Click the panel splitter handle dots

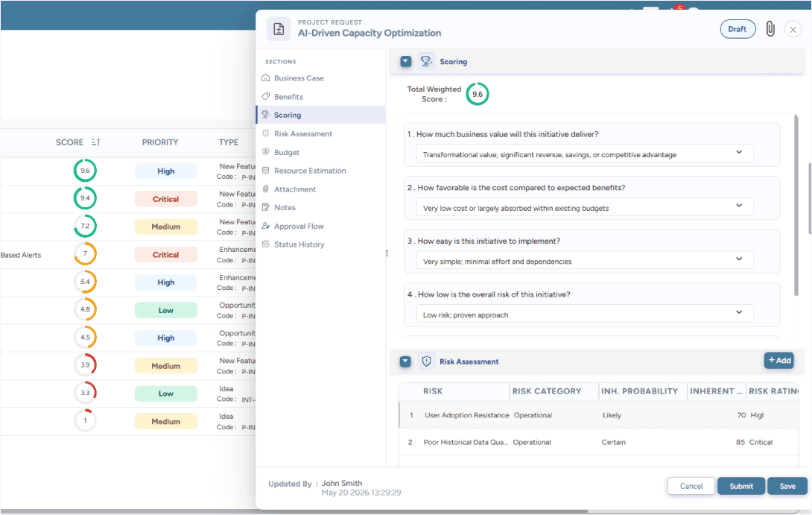(x=387, y=253)
